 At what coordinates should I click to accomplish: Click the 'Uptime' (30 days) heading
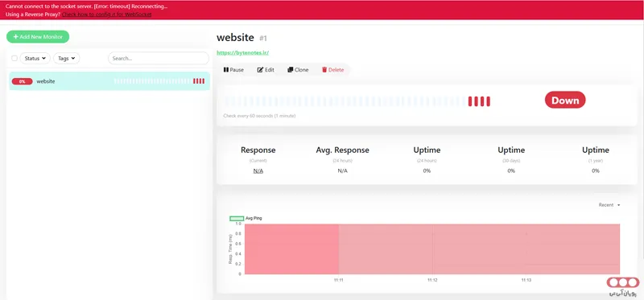pos(511,150)
